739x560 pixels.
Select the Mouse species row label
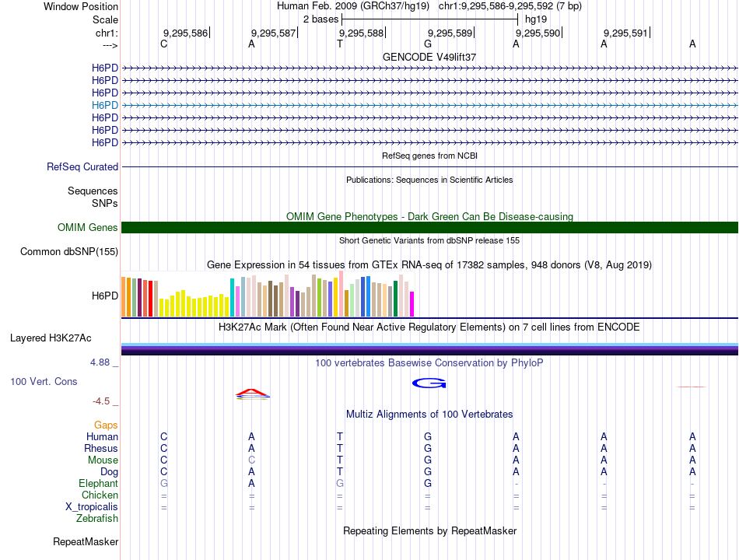pos(103,460)
